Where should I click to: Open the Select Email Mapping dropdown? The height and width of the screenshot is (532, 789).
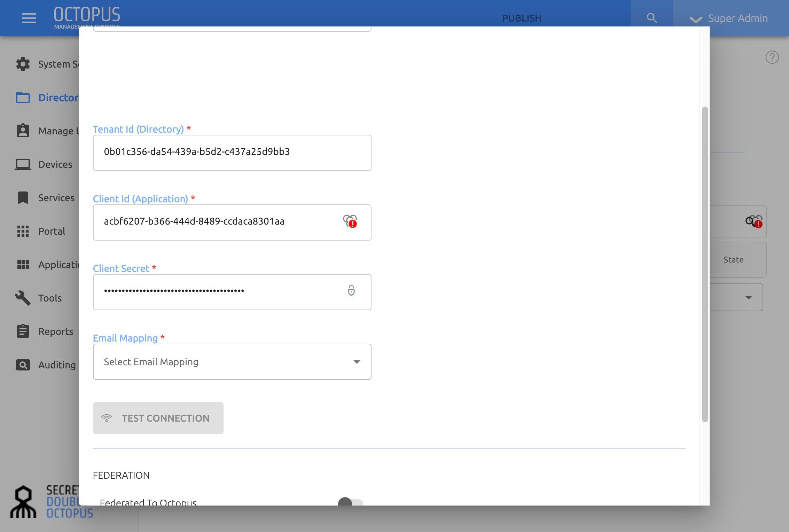(x=232, y=362)
